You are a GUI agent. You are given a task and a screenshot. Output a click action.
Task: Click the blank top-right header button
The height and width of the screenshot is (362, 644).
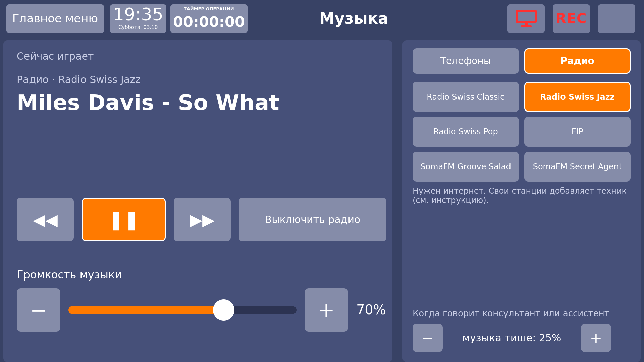(x=616, y=18)
